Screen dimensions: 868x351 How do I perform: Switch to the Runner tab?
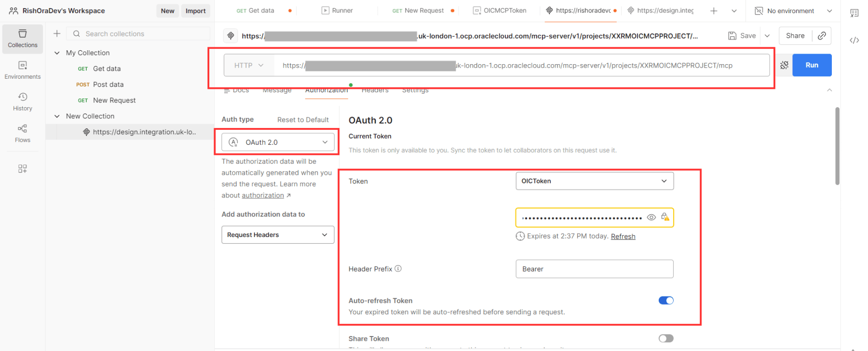pos(337,11)
